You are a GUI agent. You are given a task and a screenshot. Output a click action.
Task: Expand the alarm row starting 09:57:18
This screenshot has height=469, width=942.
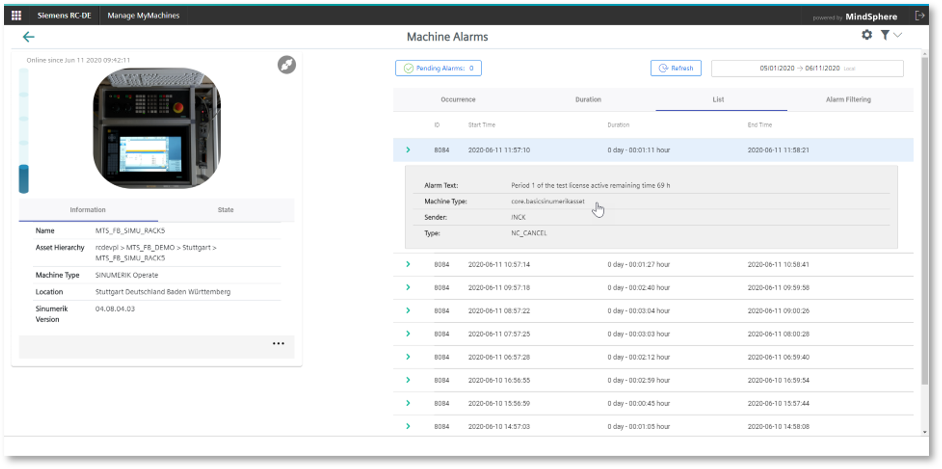[x=408, y=288]
